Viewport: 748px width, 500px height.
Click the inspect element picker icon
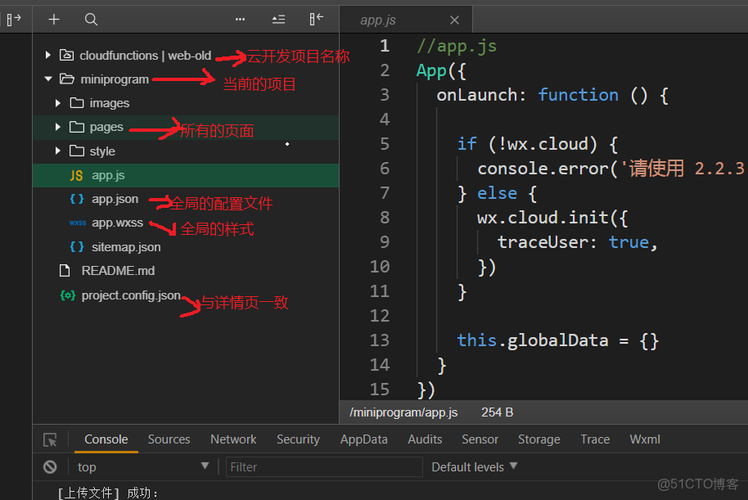[50, 439]
